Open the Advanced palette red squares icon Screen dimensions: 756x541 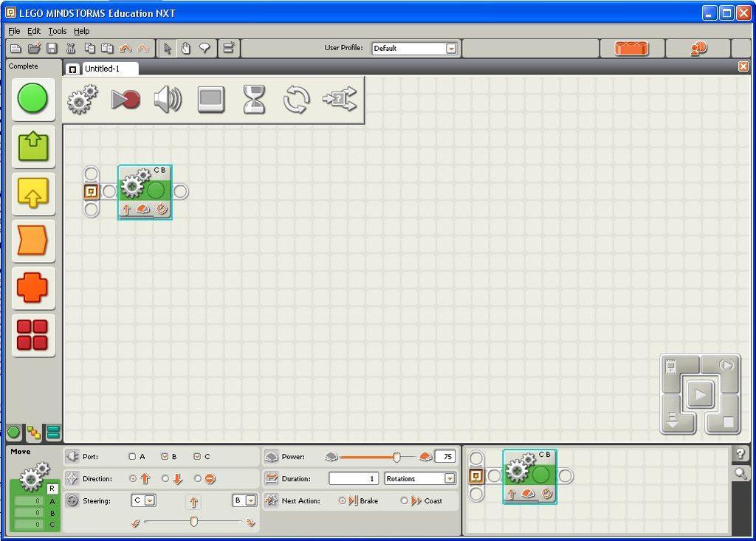click(32, 334)
